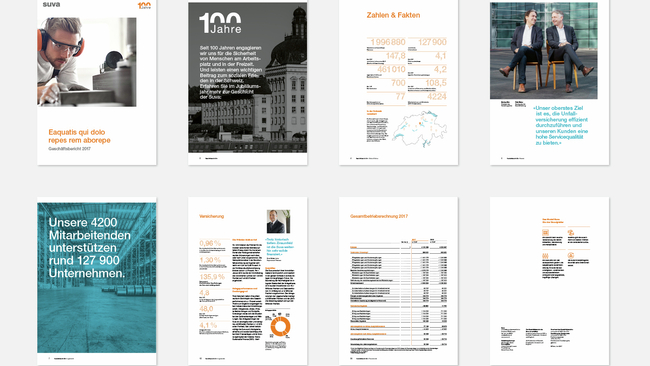Open the cover page with worker photo
The width and height of the screenshot is (650, 366).
(x=97, y=82)
